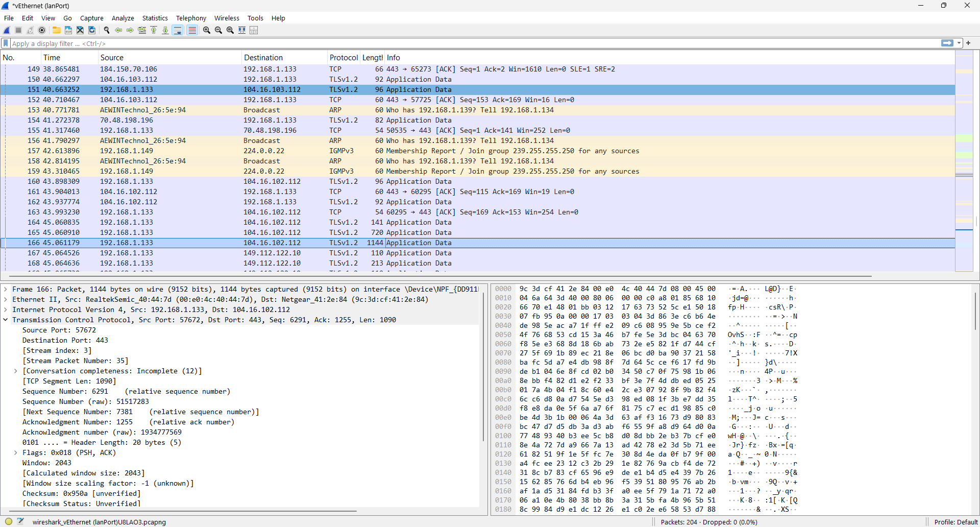Sort packets by Source column header
This screenshot has height=527, width=980.
pos(169,58)
